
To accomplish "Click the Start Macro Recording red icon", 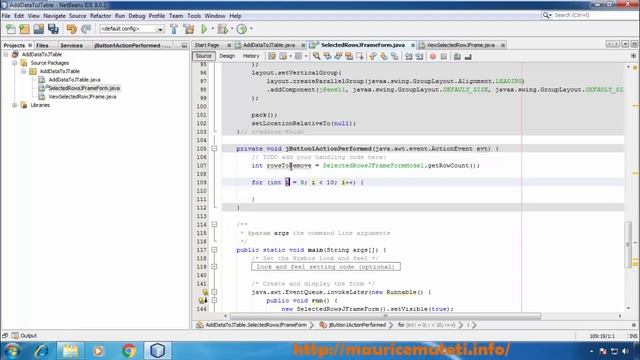I will coord(433,56).
